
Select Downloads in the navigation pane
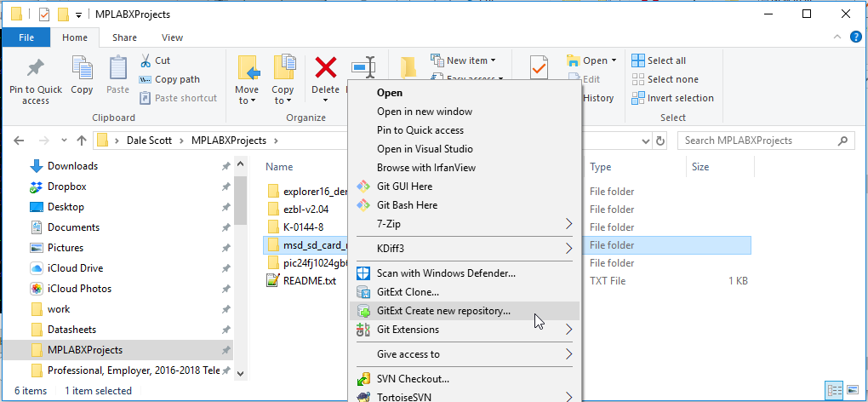coord(72,166)
